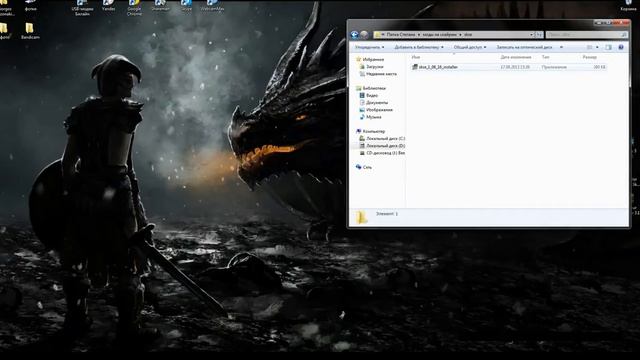
Task: Sort by the Размер column header
Action: click(x=589, y=57)
